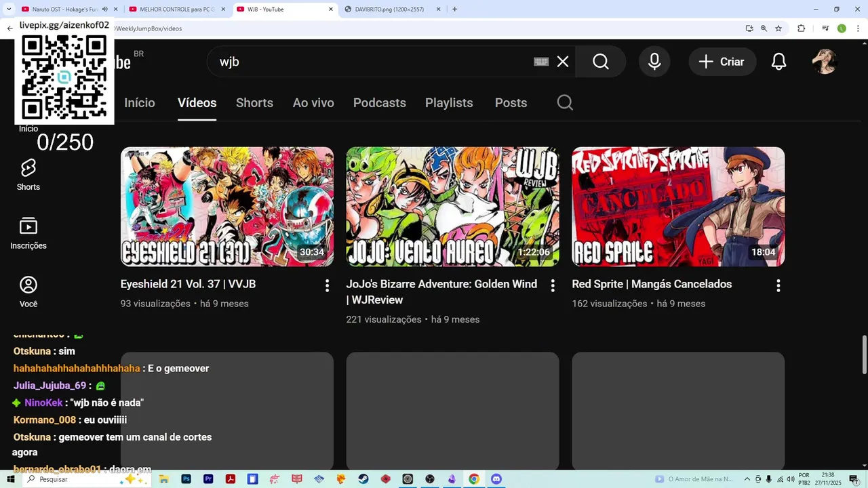Click the YouTube search magnifier button
Screen dimensions: 868x488
(x=601, y=62)
